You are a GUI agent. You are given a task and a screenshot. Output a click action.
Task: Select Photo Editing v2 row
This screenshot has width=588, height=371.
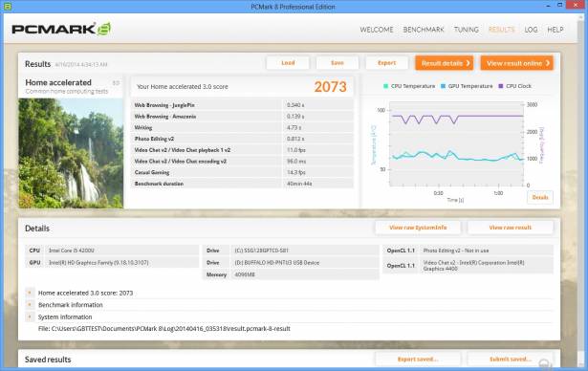click(242, 139)
